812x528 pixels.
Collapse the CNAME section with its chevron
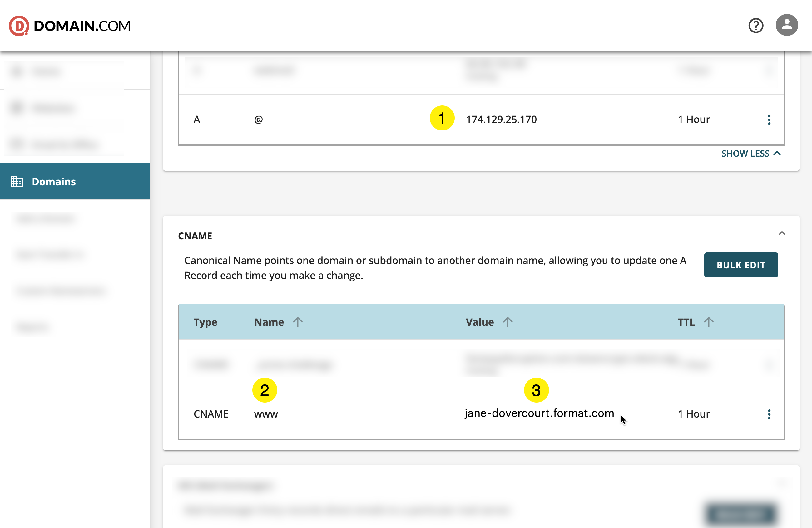[x=782, y=233]
